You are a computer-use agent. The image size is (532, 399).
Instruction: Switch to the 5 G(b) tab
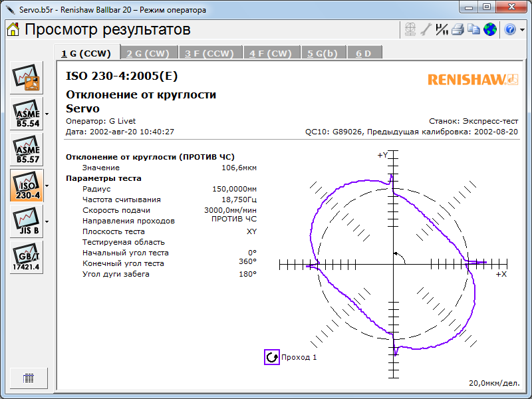(323, 53)
